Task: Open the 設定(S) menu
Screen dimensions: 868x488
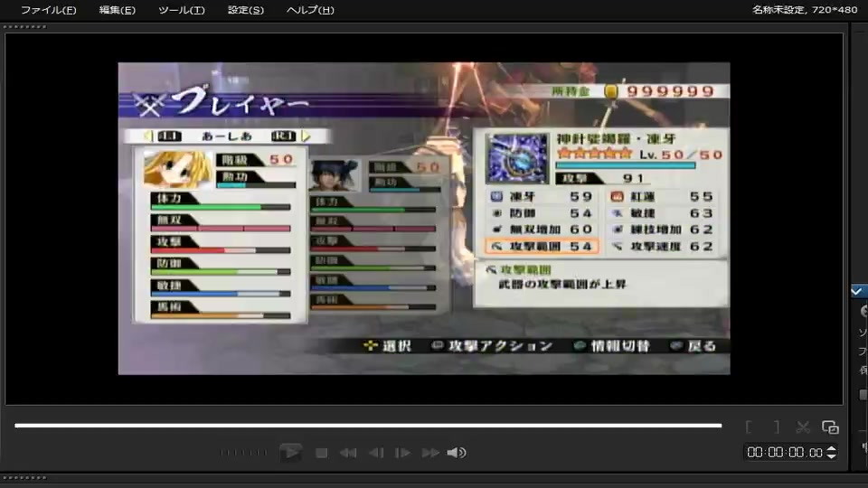Action: tap(245, 10)
